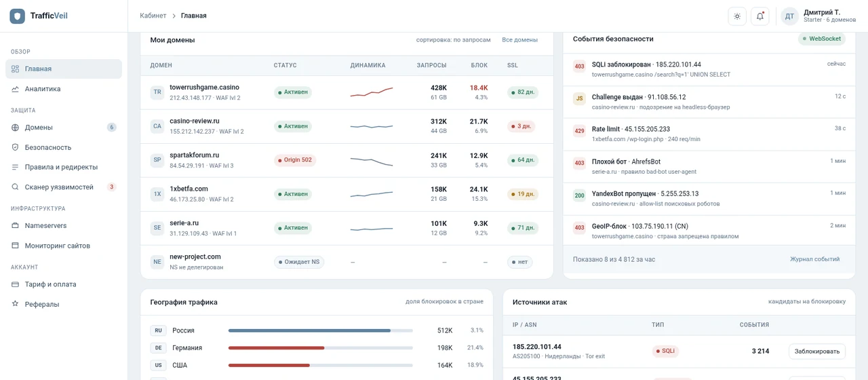Block IP 185.220.101.44 with Заблокировать

coord(817,351)
